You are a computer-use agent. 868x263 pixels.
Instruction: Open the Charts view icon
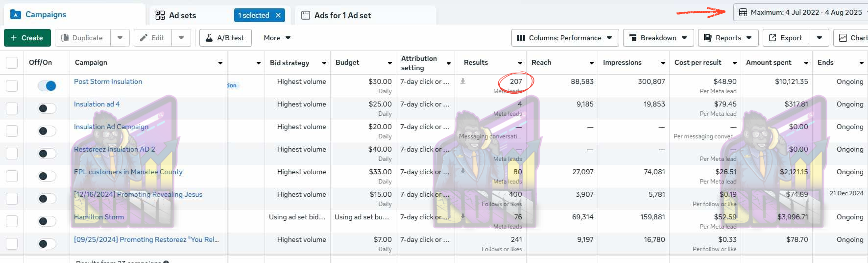click(x=843, y=38)
